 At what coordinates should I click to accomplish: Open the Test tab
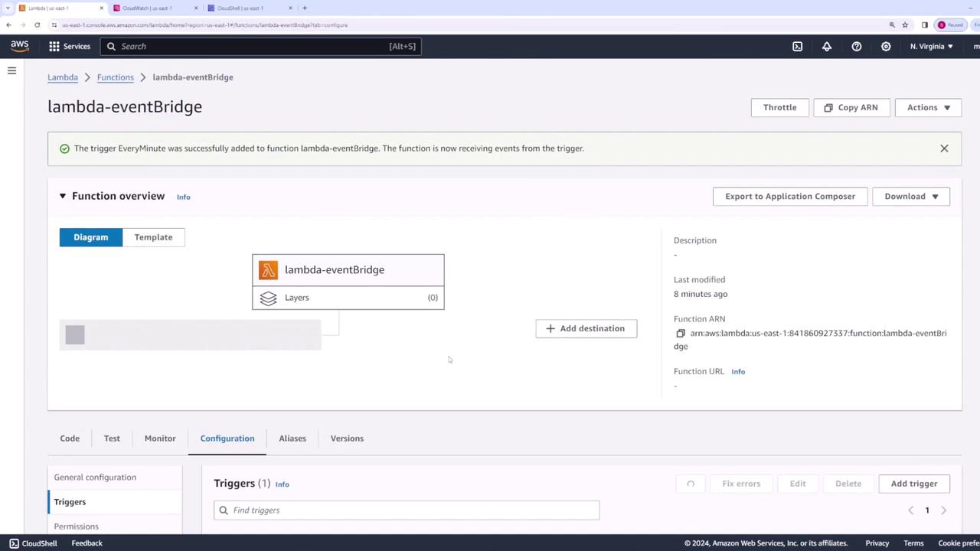pos(112,439)
